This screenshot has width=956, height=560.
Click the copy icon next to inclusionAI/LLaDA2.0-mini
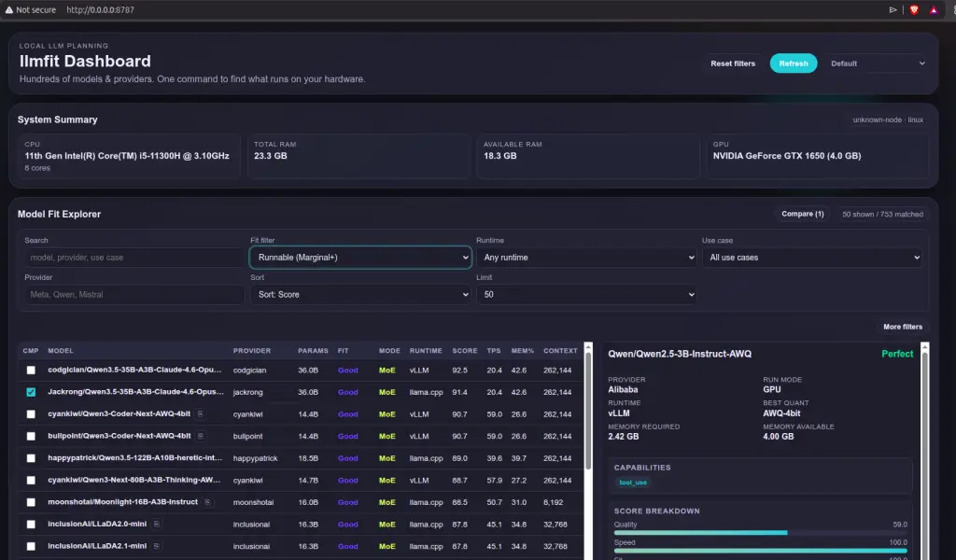pos(157,523)
